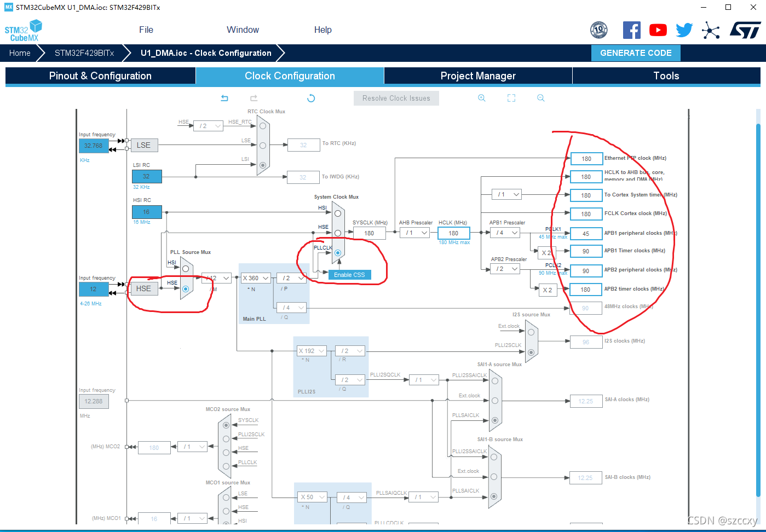Open the PLLI2S /R divider dropdown
The height and width of the screenshot is (532, 766).
pos(350,351)
